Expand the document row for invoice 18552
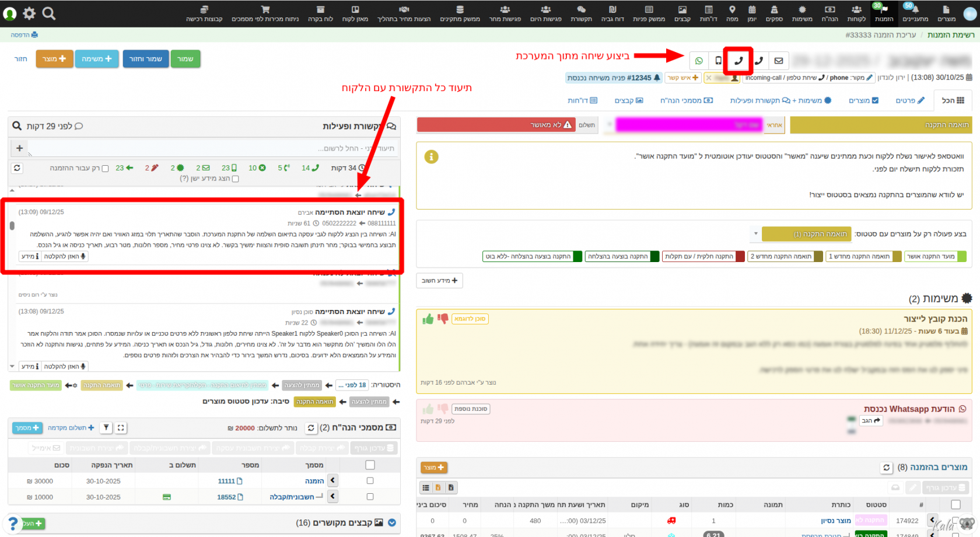 tap(332, 497)
